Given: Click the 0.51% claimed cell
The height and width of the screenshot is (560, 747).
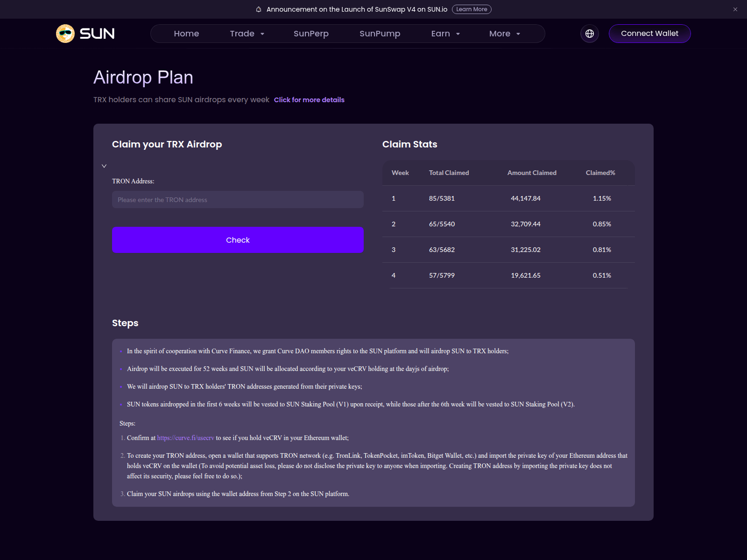Looking at the screenshot, I should pyautogui.click(x=602, y=275).
